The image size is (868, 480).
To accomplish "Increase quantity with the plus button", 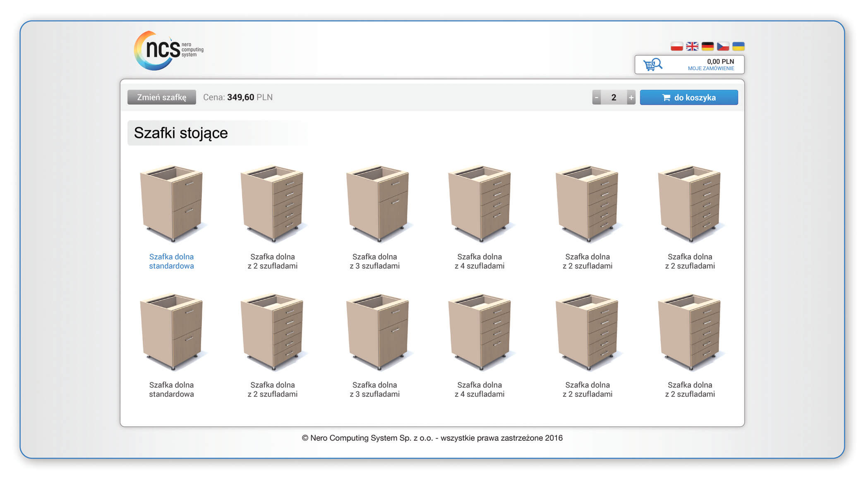I will (x=631, y=98).
